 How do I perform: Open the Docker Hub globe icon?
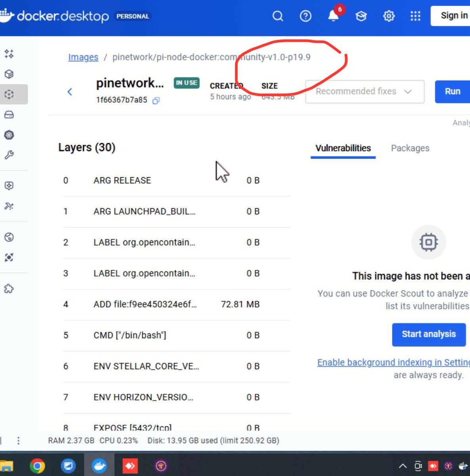point(9,237)
